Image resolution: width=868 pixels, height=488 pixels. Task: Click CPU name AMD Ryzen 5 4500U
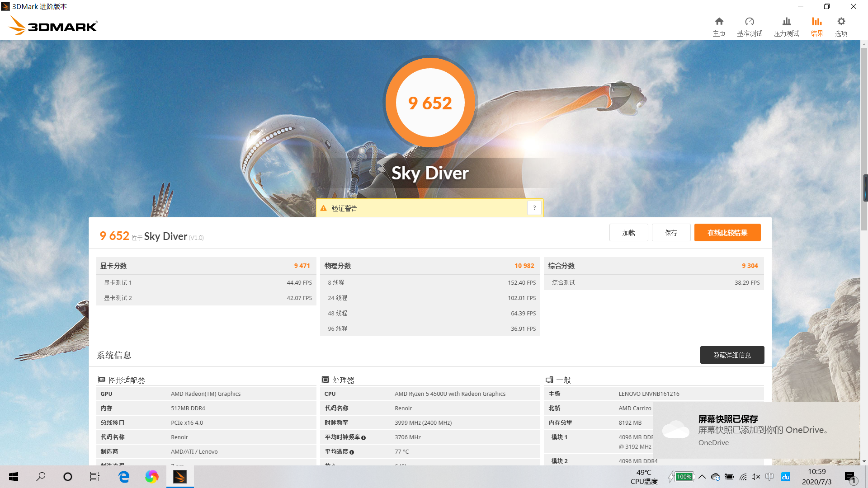click(x=450, y=394)
